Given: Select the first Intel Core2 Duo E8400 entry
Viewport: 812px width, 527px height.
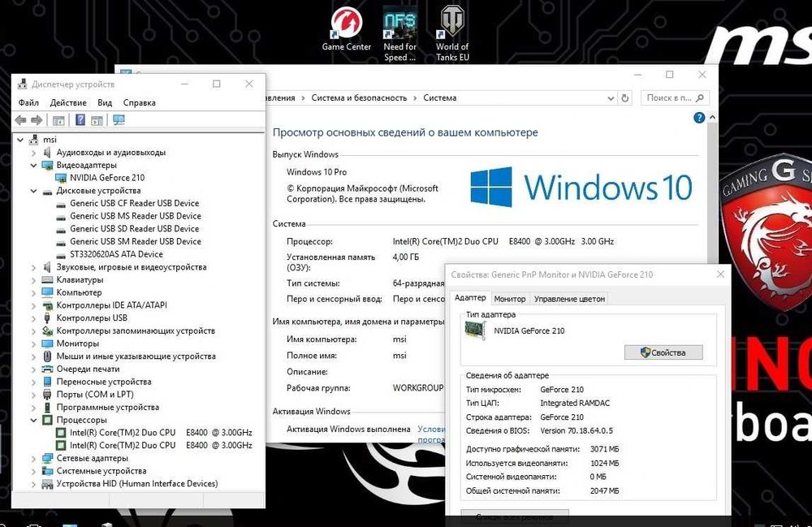Looking at the screenshot, I should pyautogui.click(x=161, y=432).
